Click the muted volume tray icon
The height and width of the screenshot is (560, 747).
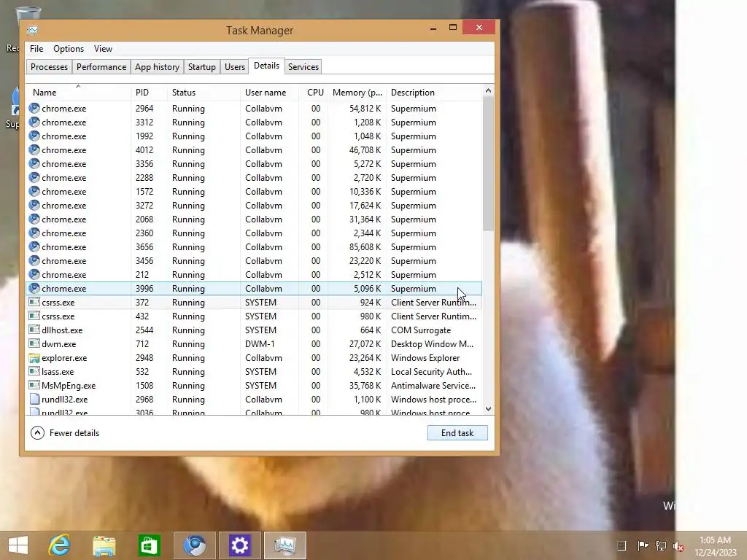(678, 546)
